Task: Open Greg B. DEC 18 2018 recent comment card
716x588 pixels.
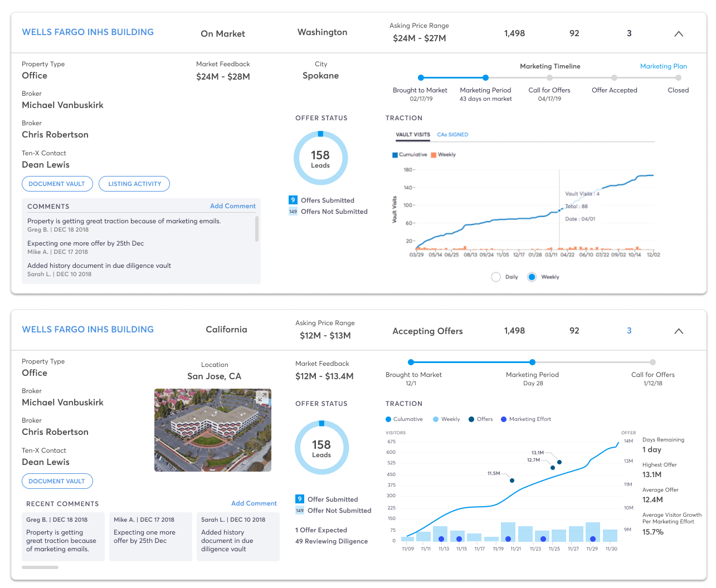Action: (x=63, y=537)
